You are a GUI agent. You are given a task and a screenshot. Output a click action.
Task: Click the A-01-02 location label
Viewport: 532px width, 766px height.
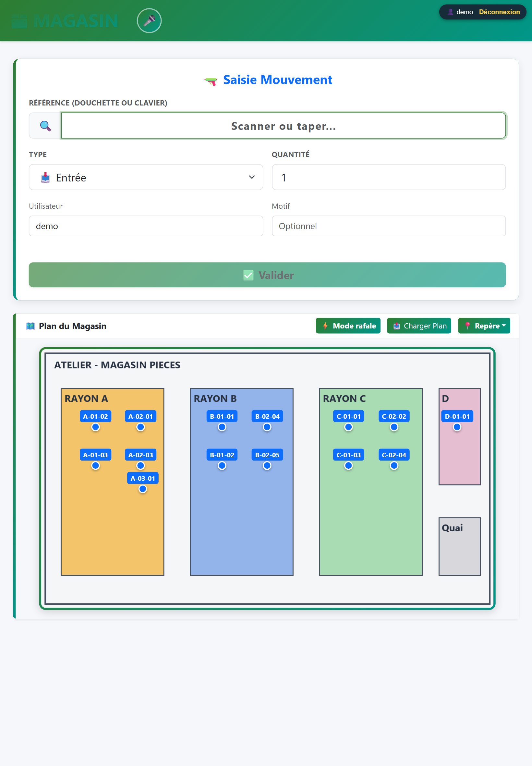(x=95, y=416)
